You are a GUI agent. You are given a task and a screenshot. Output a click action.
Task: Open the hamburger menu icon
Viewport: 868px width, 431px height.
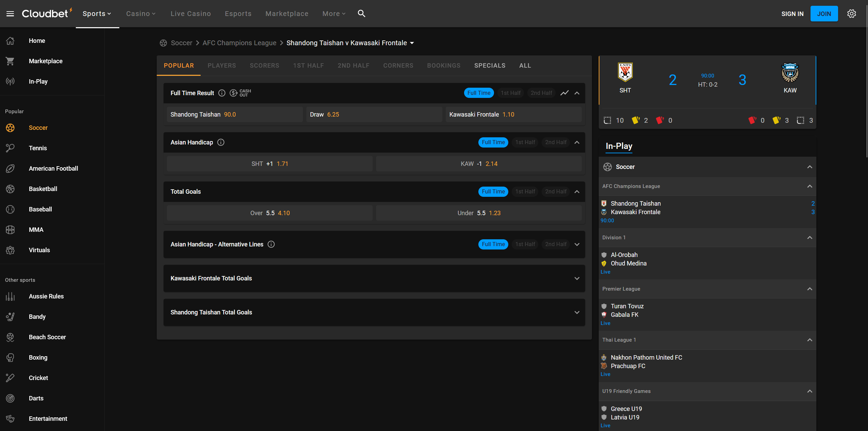10,14
